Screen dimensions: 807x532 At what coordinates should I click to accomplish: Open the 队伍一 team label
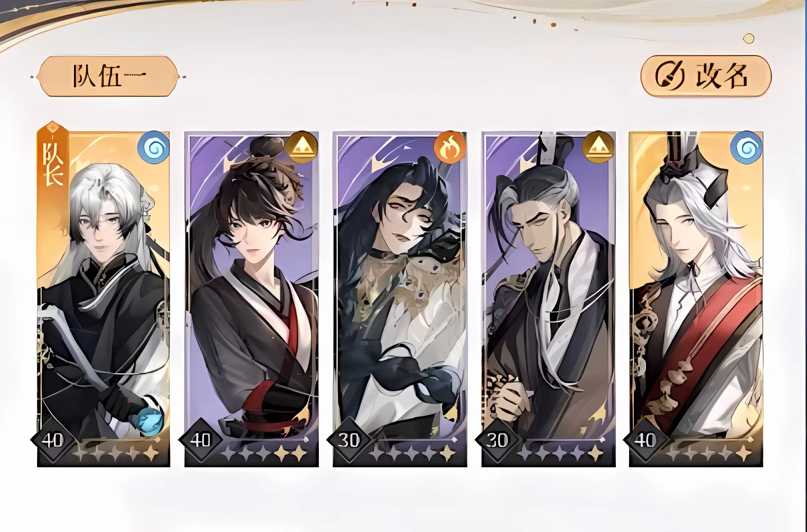(x=109, y=76)
